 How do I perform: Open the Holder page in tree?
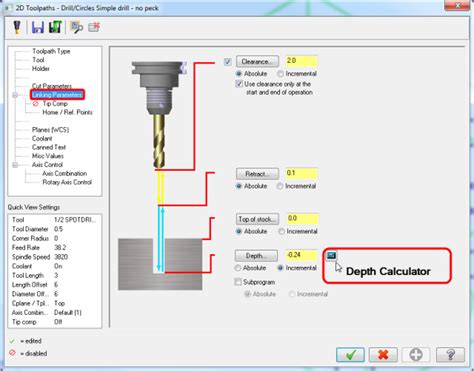click(41, 69)
